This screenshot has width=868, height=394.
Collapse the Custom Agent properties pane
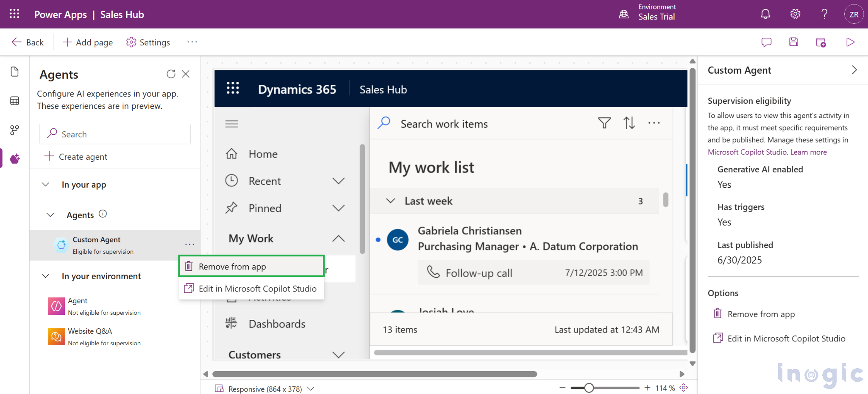tap(854, 70)
